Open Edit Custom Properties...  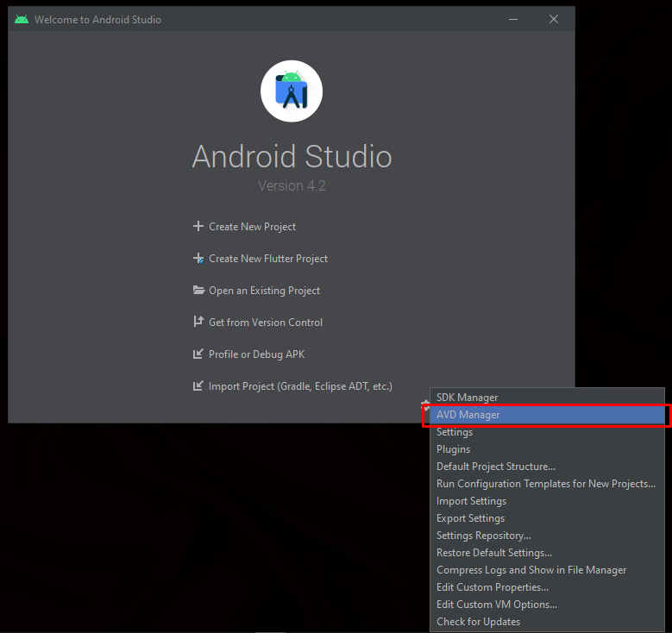tap(547, 587)
